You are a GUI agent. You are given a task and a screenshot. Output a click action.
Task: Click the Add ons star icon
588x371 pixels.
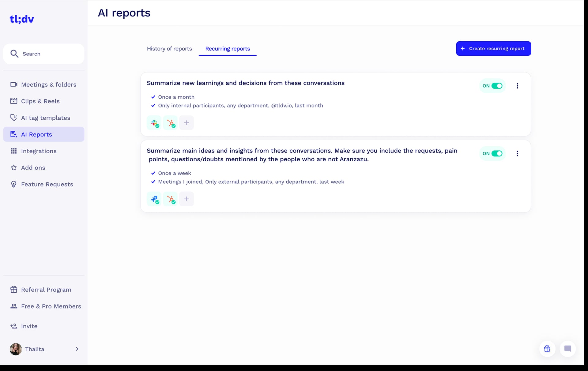pos(14,167)
